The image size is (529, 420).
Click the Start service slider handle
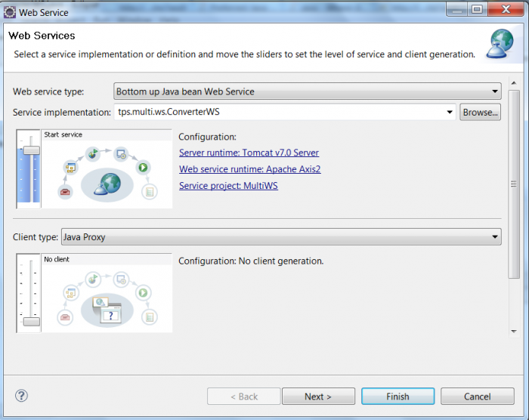[x=31, y=150]
